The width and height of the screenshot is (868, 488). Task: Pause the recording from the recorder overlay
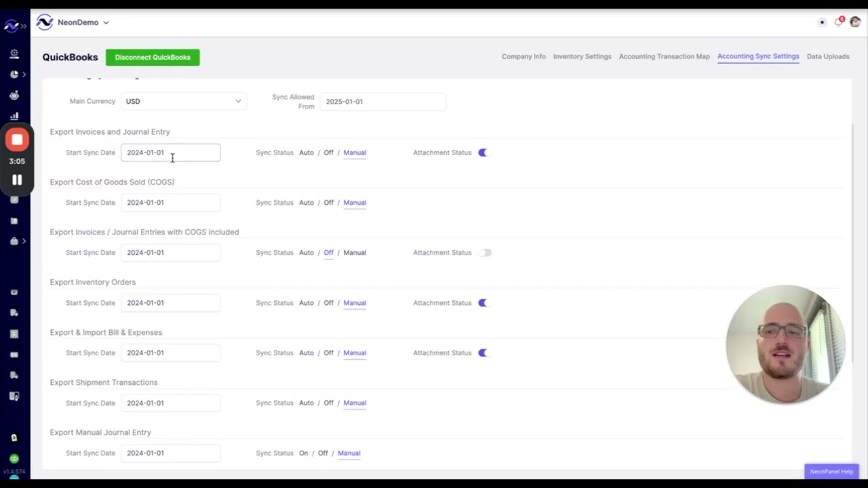(x=17, y=180)
